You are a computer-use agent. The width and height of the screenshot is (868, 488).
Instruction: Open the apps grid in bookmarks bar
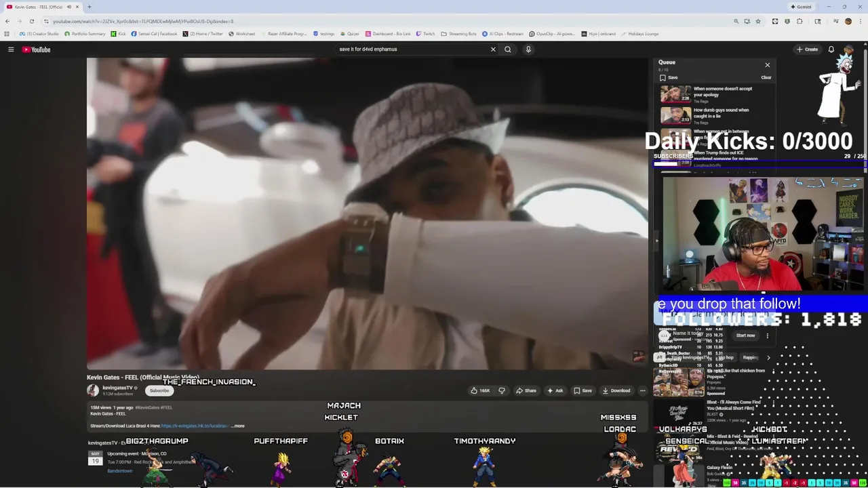pos(7,34)
